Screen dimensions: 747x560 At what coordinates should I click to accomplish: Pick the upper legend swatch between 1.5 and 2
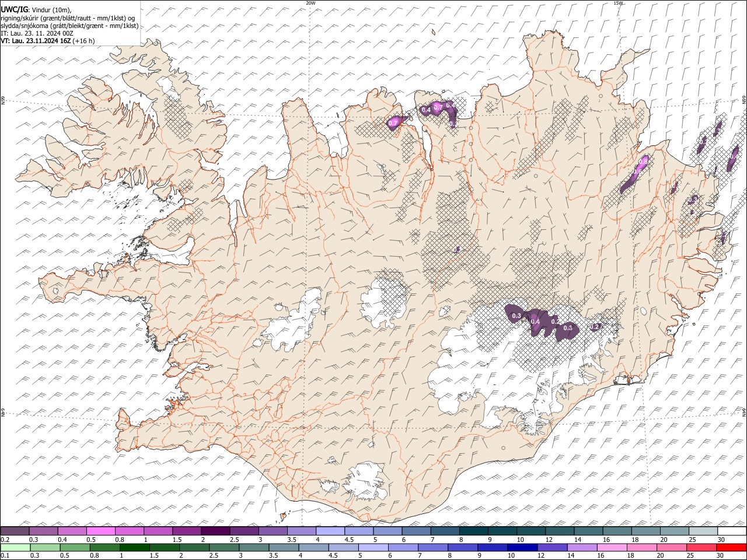(187, 531)
